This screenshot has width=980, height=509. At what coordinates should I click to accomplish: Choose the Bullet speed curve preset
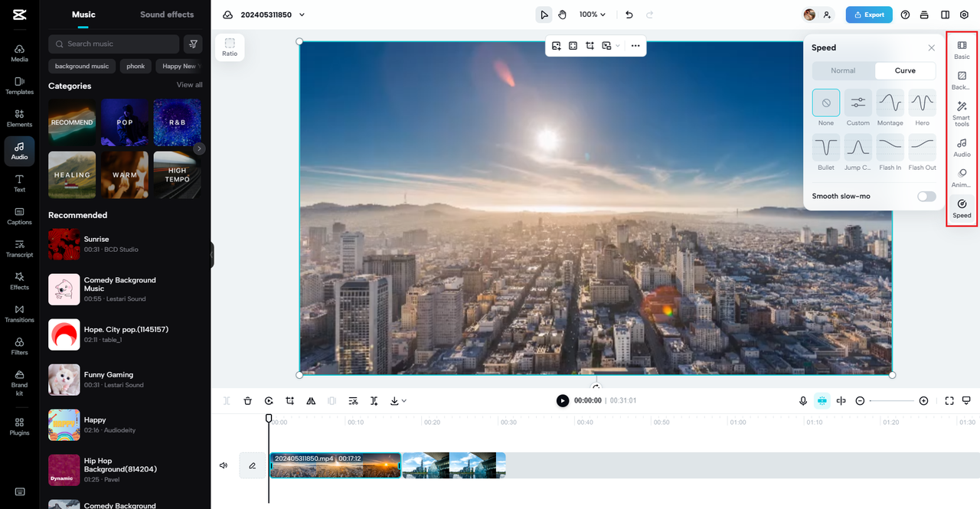826,147
